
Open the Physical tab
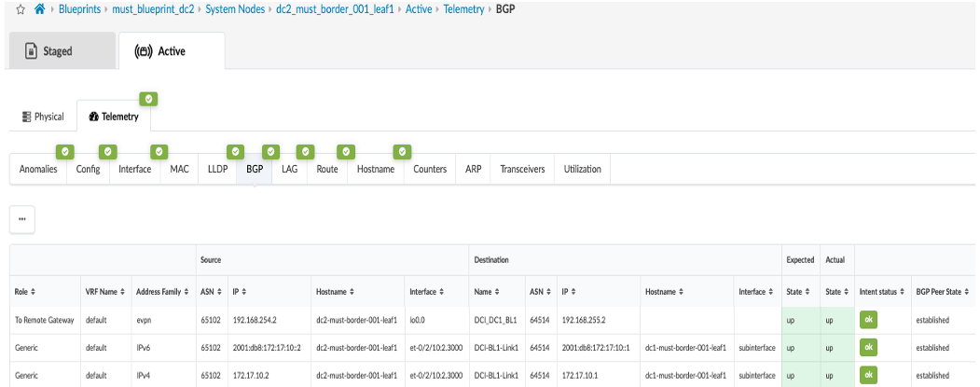pyautogui.click(x=43, y=117)
